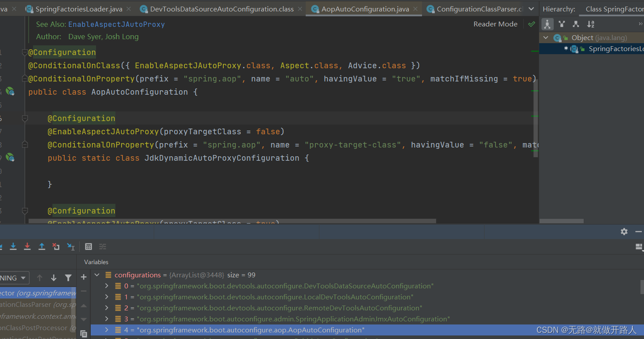
Task: Expand element 2 RemoteDevToolsAutoConfiguration
Action: [106, 308]
